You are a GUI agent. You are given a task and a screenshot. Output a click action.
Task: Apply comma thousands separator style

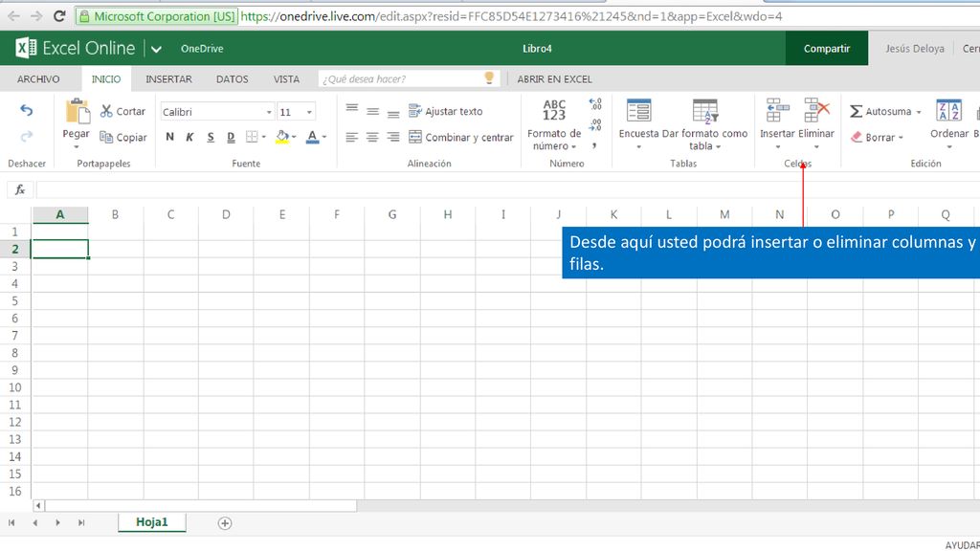pos(594,145)
